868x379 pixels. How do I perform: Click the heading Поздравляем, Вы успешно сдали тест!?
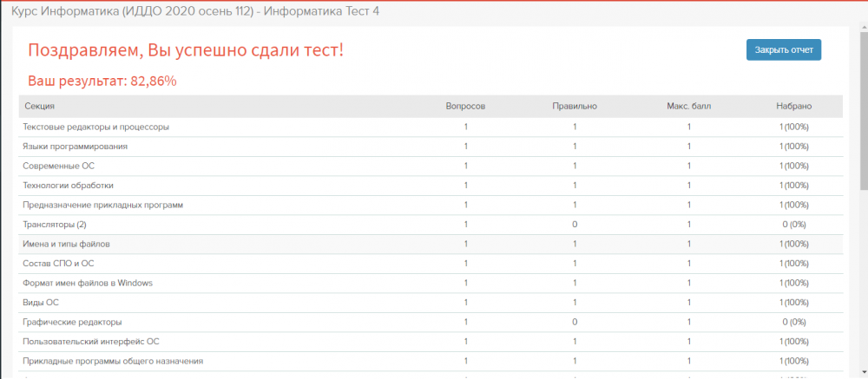click(x=186, y=51)
